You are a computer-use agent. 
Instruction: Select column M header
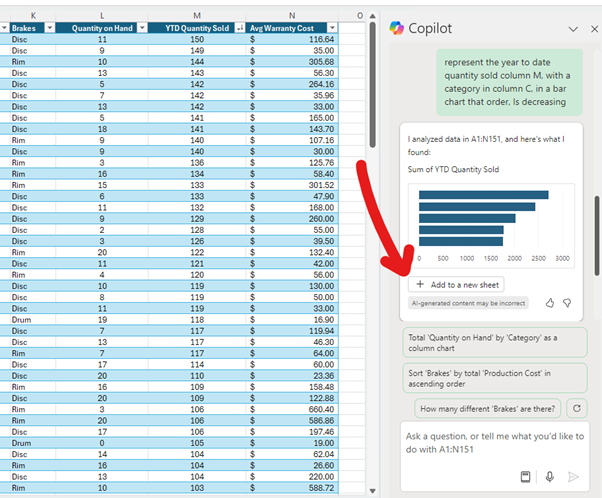(197, 16)
